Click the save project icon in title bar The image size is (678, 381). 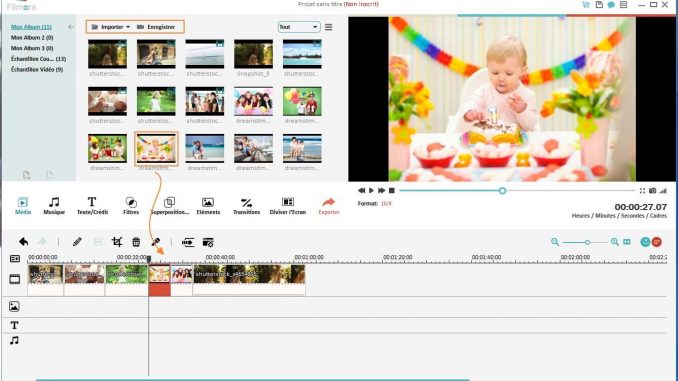point(599,5)
